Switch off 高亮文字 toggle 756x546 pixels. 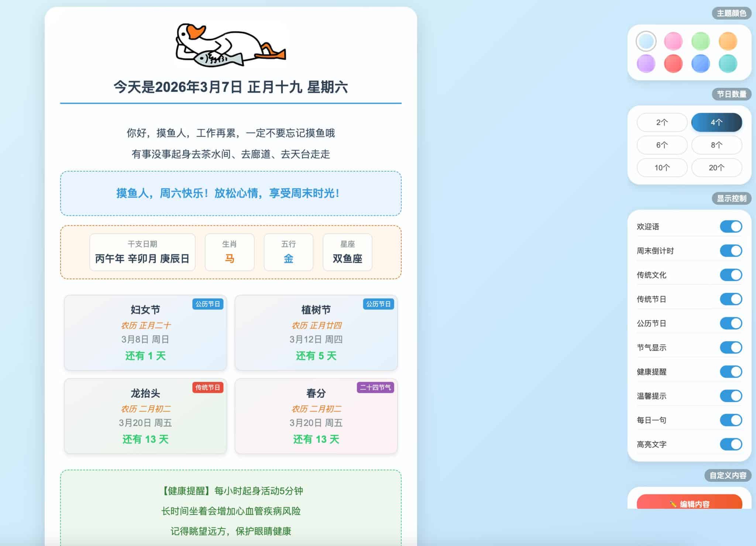tap(731, 444)
